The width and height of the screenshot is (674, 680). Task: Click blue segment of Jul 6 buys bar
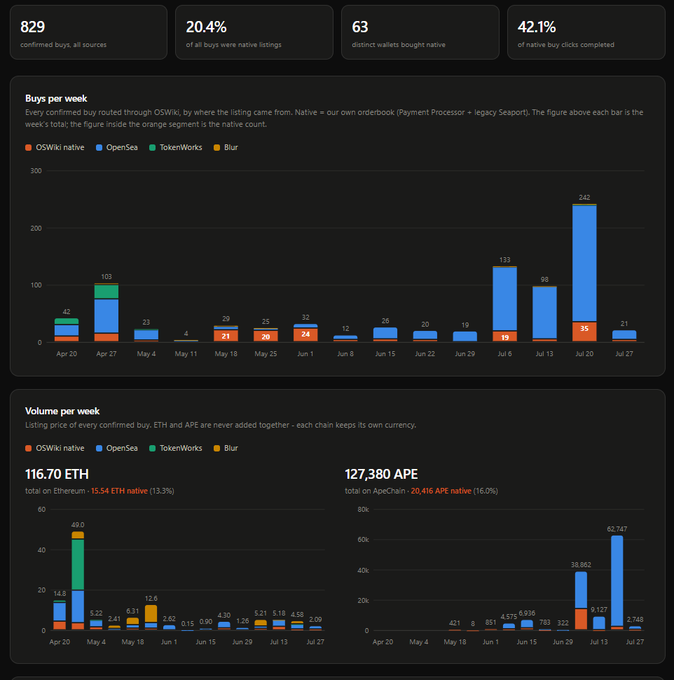pyautogui.click(x=505, y=299)
